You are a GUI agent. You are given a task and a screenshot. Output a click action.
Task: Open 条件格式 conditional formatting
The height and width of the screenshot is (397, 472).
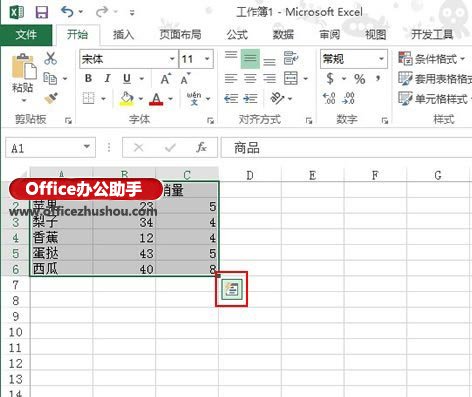click(432, 59)
